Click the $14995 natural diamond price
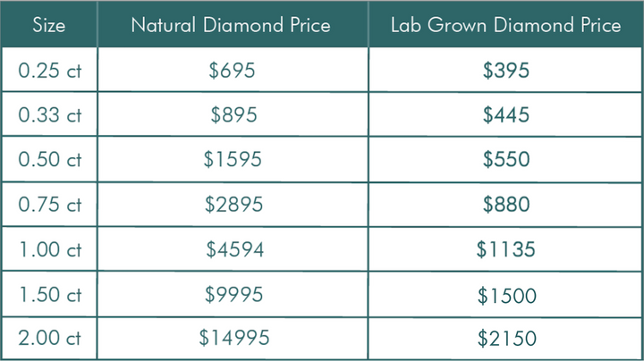644x361 pixels. pyautogui.click(x=233, y=339)
